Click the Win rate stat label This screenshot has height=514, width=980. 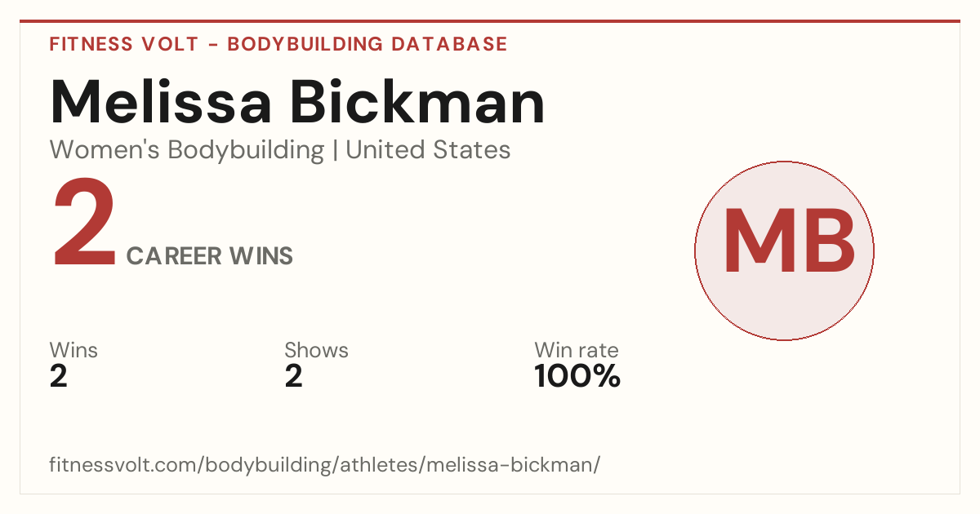point(577,351)
